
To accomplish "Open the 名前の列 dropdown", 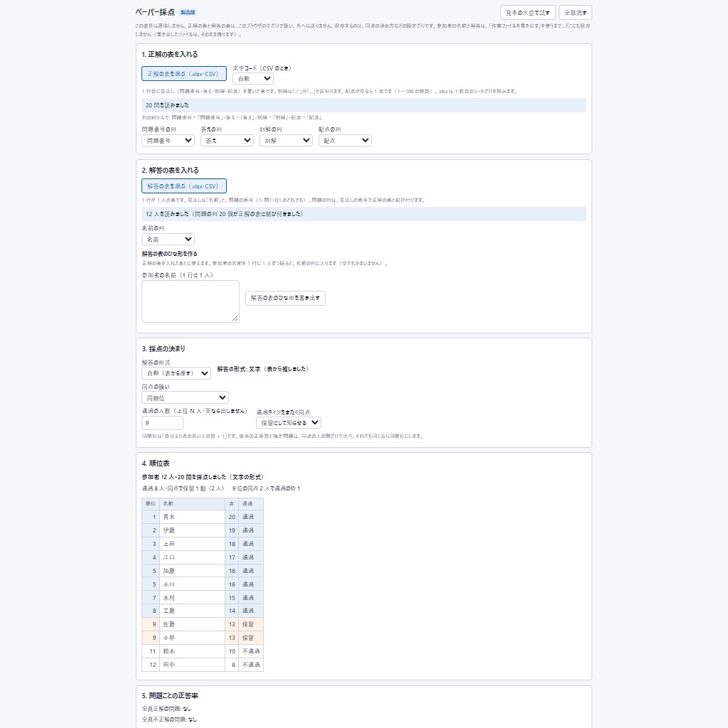I will [x=168, y=240].
